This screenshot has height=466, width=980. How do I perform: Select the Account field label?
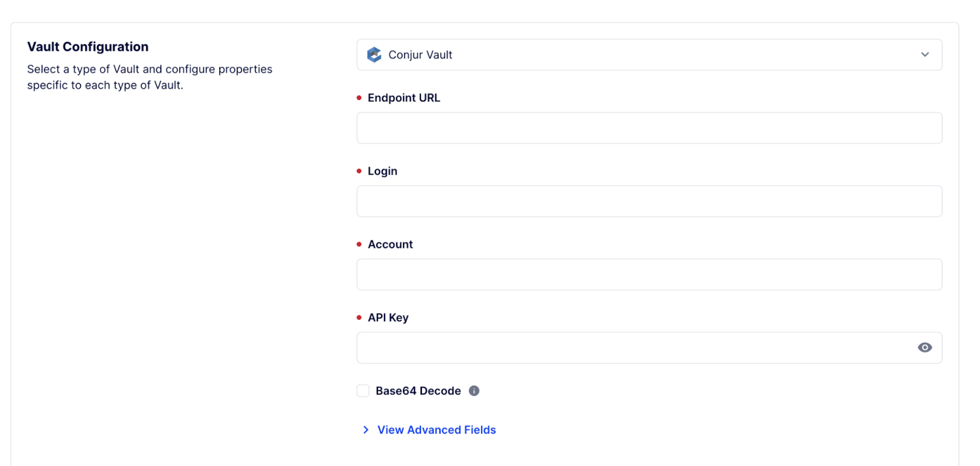click(390, 244)
